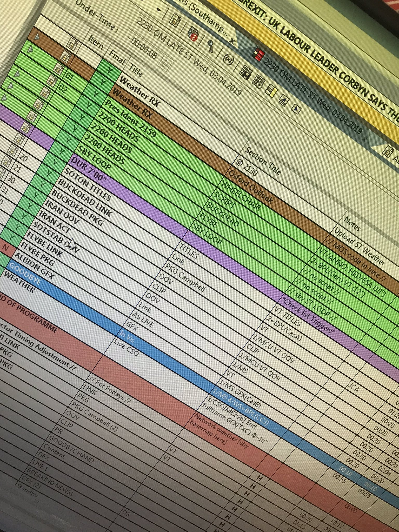
Task: Expand the 2200 HEADS BUCKDEAD row triangle
Action: [17, 74]
